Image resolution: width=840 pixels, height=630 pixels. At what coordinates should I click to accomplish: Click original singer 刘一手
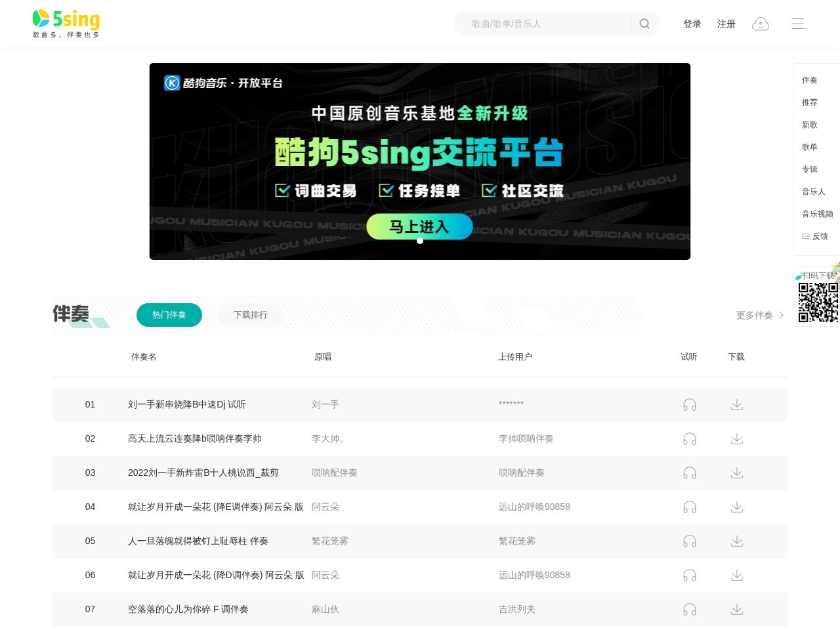click(x=325, y=404)
